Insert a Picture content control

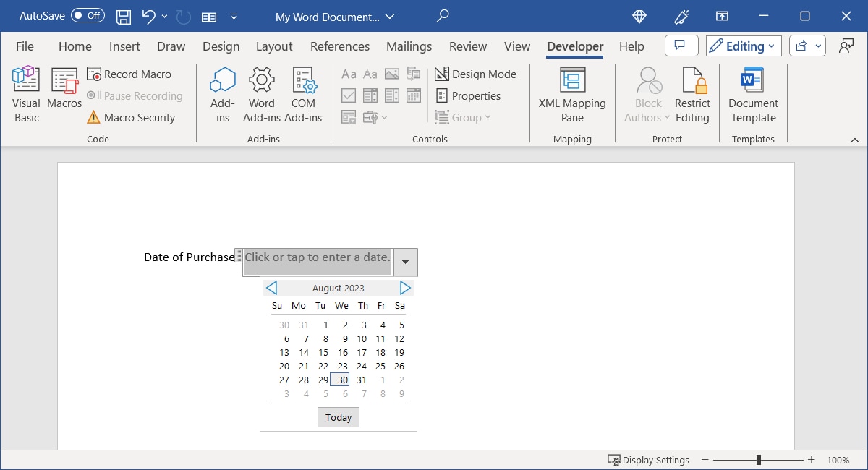(x=391, y=73)
